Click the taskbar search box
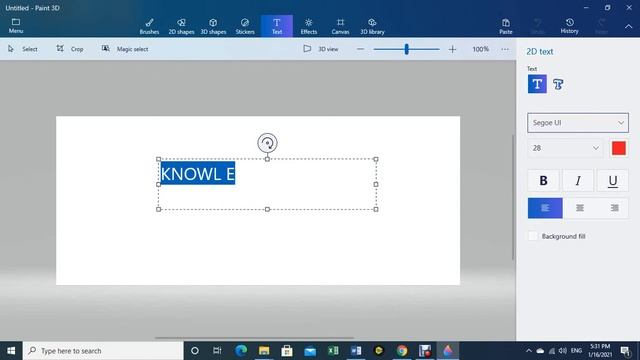The width and height of the screenshot is (640, 360). pos(103,351)
